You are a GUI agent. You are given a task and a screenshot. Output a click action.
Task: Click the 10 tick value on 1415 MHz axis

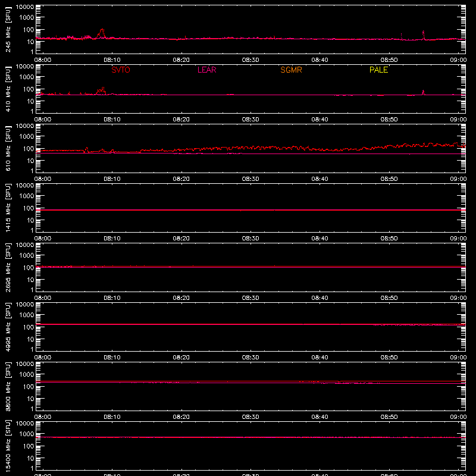pyautogui.click(x=30, y=220)
